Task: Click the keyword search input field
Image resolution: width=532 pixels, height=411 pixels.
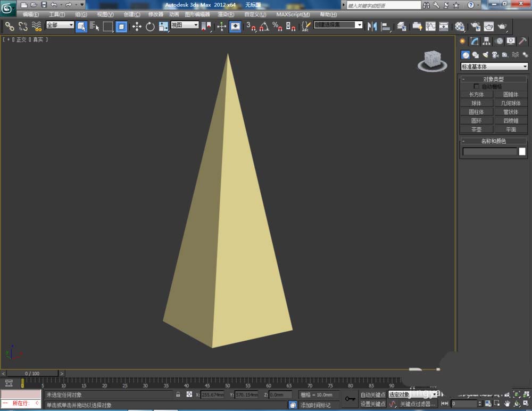Action: [383, 5]
